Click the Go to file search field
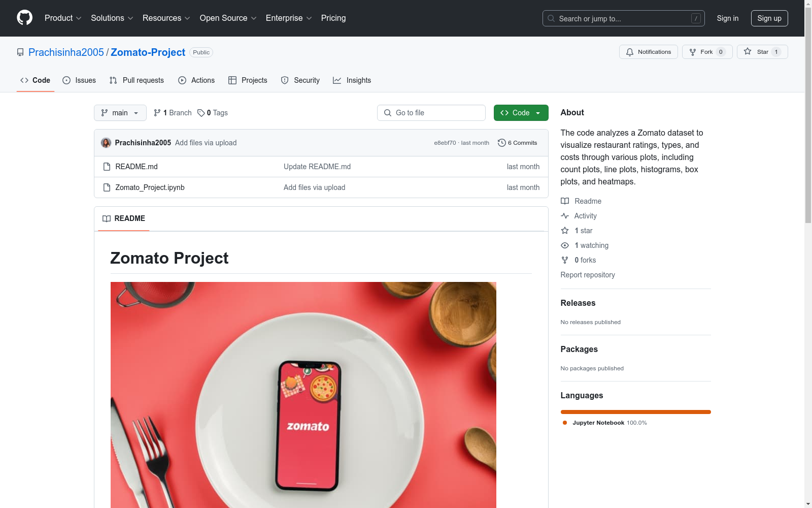Viewport: 812px width, 508px height. point(431,113)
